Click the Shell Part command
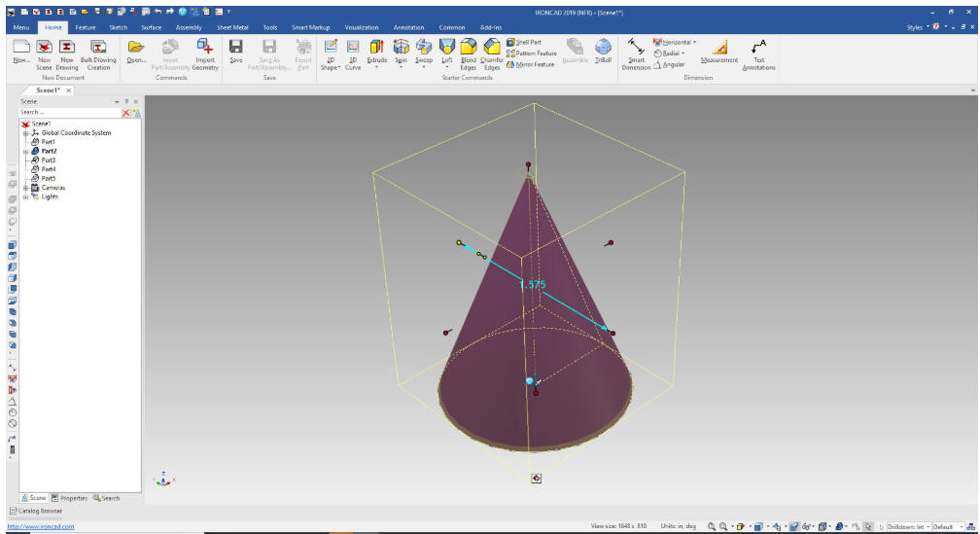 coord(524,43)
